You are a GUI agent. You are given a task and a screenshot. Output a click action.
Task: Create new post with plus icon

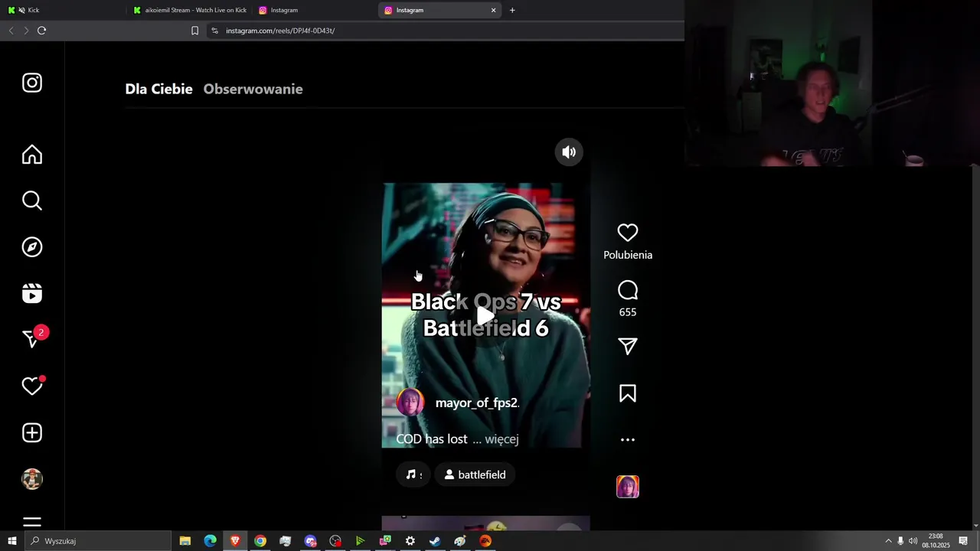tap(32, 433)
